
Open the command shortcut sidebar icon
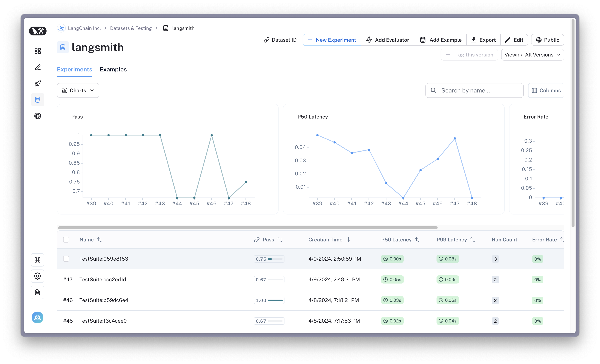pos(37,260)
